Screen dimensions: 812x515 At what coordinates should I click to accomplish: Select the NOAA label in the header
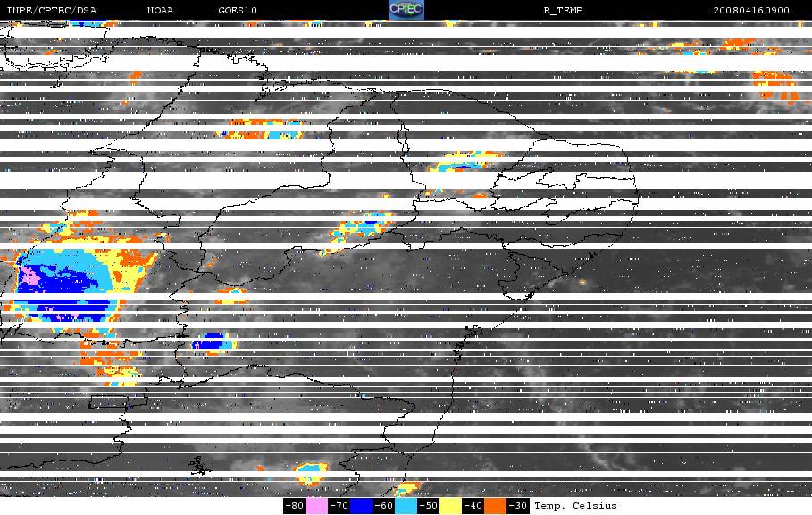[162, 11]
